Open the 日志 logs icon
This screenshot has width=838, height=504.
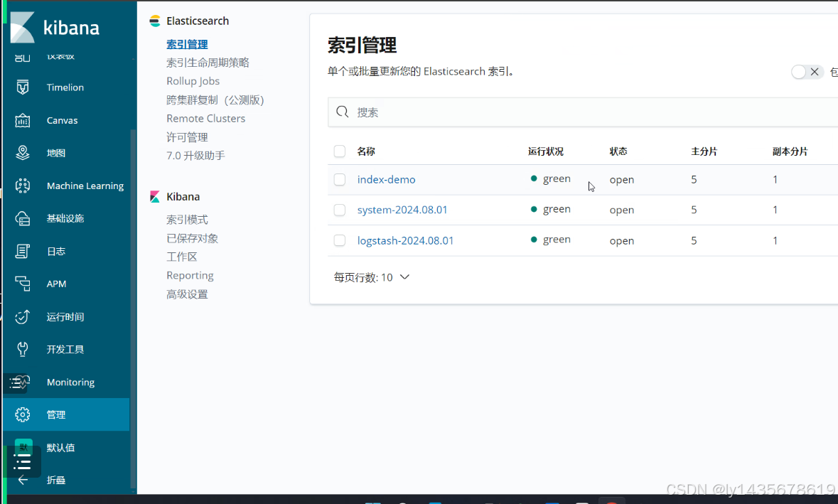click(x=23, y=251)
